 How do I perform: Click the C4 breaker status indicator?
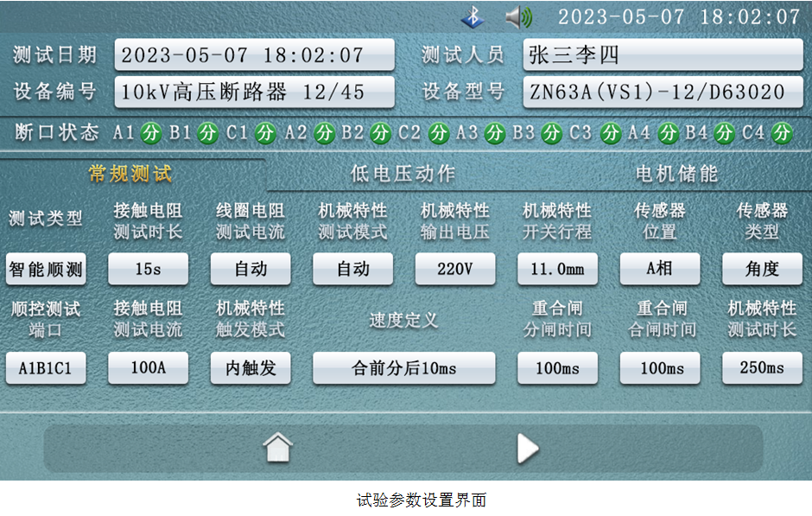782,133
